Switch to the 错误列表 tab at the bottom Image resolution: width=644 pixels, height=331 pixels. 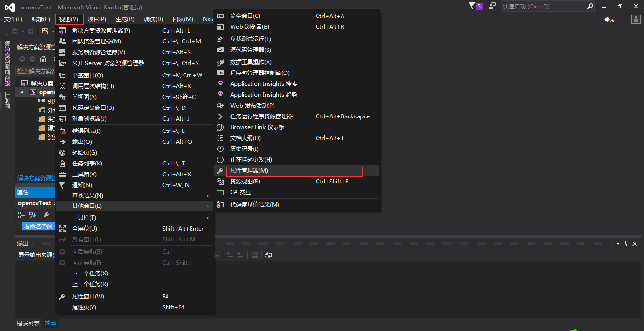(28, 323)
